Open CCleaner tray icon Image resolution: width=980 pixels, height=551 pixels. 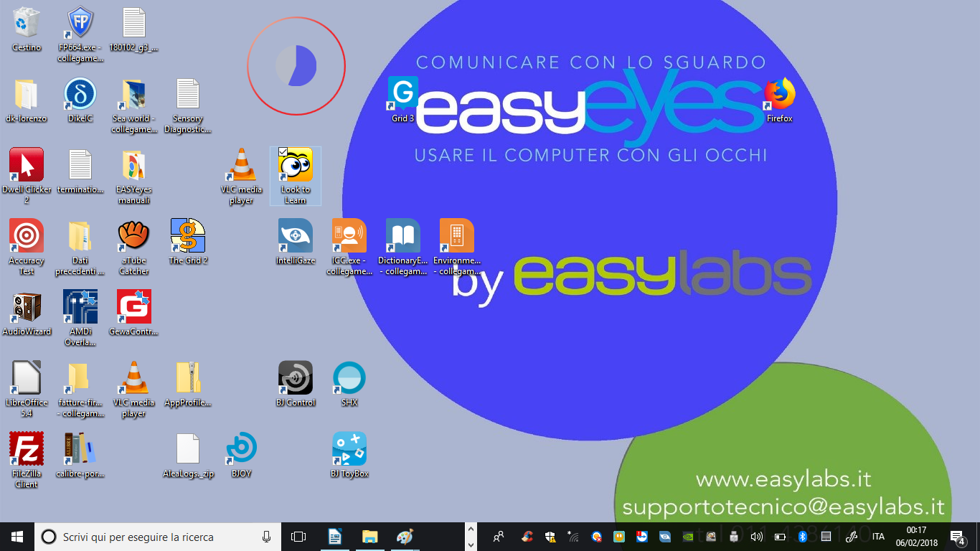coord(527,537)
